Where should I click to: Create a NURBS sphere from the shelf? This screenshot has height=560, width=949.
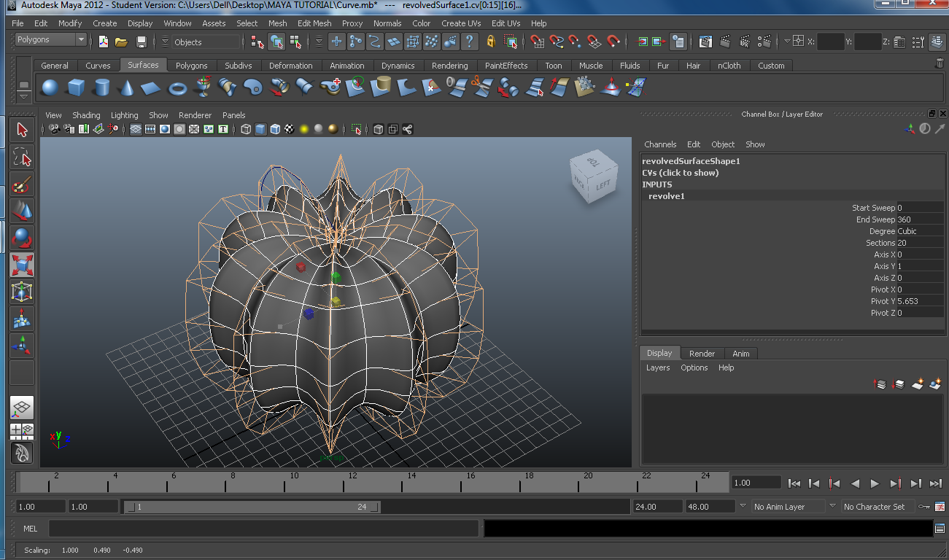click(50, 88)
